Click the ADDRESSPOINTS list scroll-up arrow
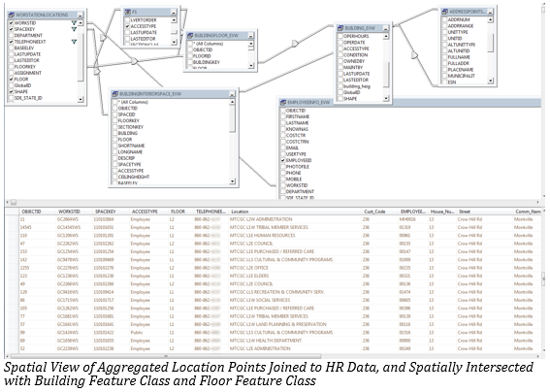Image resolution: width=550 pixels, height=392 pixels. (x=491, y=20)
